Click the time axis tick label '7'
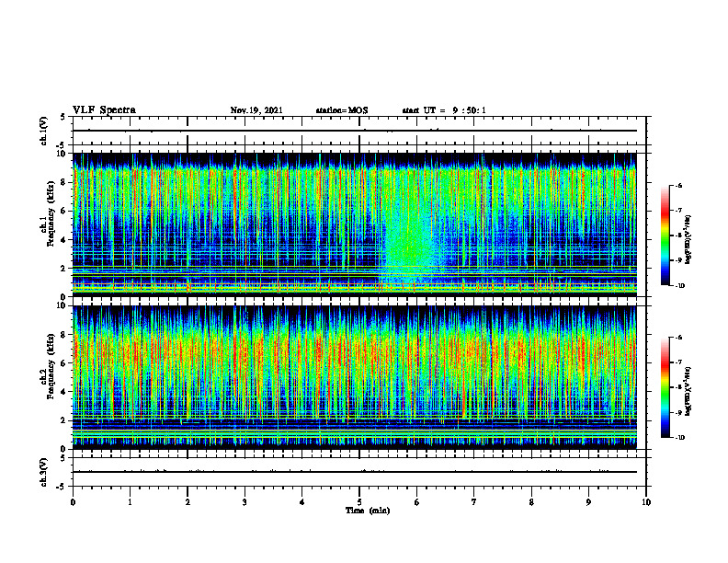Screen dimensions: 728x563 [x=474, y=502]
